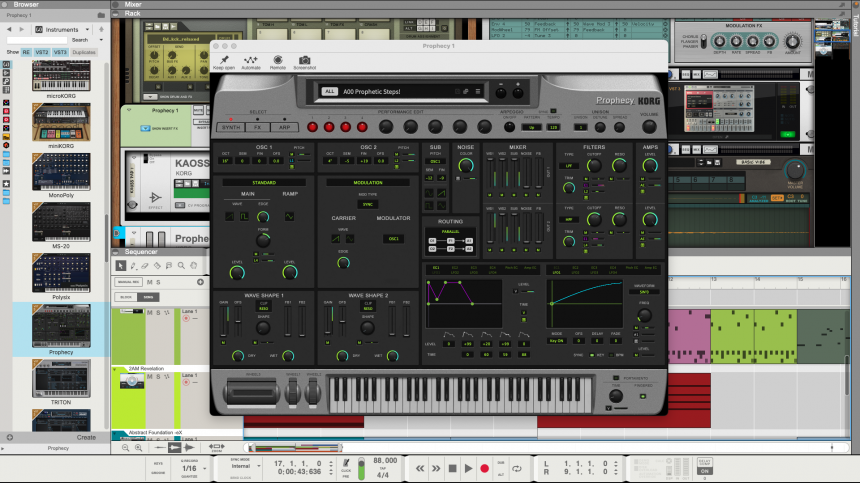Select the eraser tool in Sequencer
Screen dimensions: 860x483
point(145,266)
